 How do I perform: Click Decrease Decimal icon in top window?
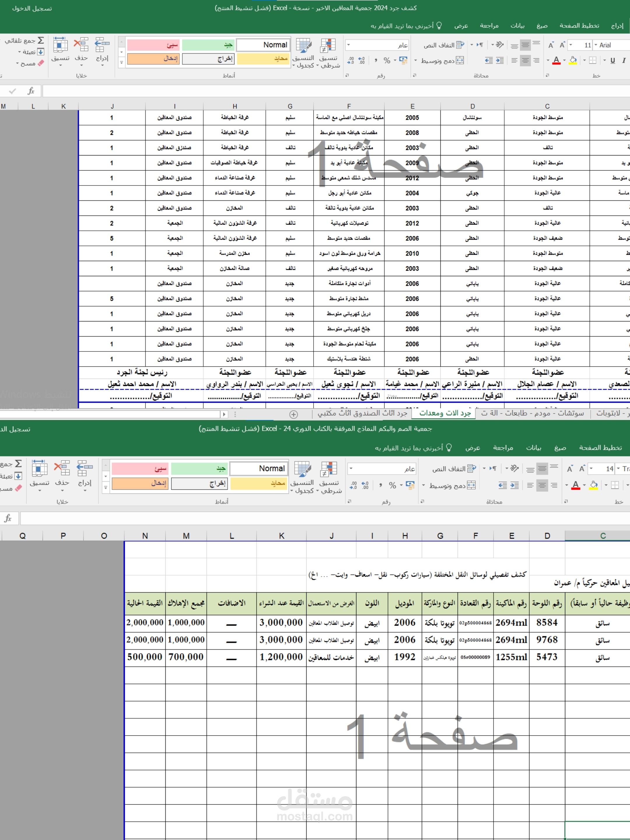tap(351, 60)
